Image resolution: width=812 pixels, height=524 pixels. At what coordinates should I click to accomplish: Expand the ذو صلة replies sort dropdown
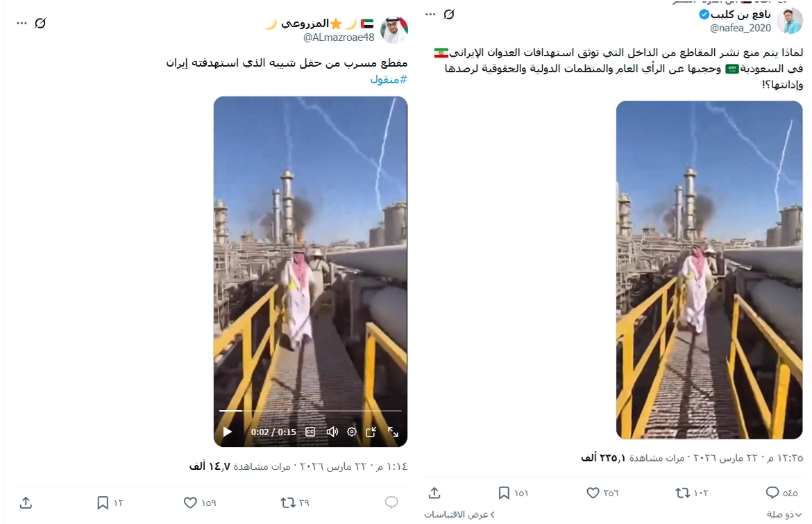point(784,514)
